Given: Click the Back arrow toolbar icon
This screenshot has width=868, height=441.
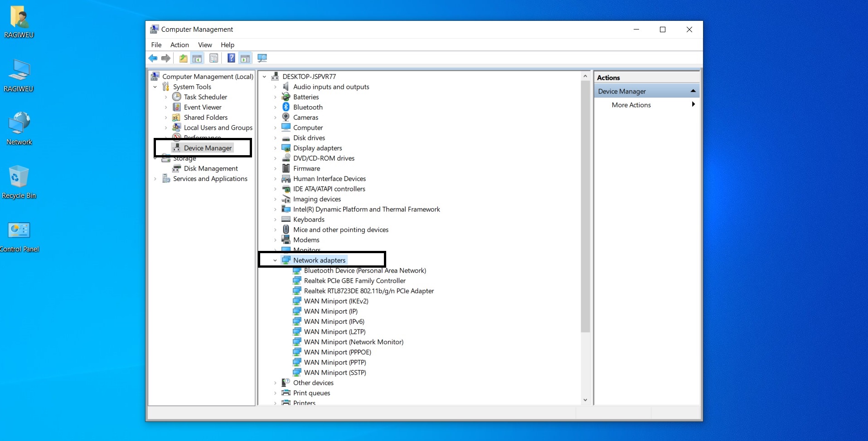Looking at the screenshot, I should (x=153, y=58).
